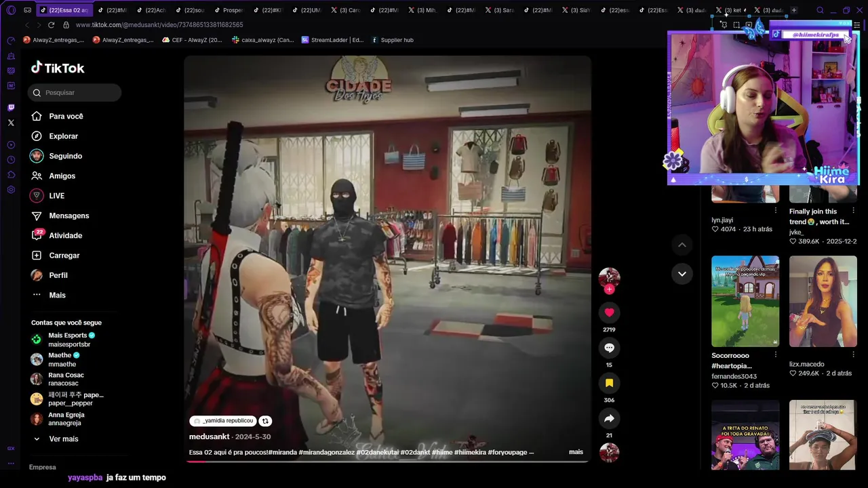This screenshot has width=868, height=488.
Task: Open X in the Opera GX sidebar
Action: coord(11,123)
